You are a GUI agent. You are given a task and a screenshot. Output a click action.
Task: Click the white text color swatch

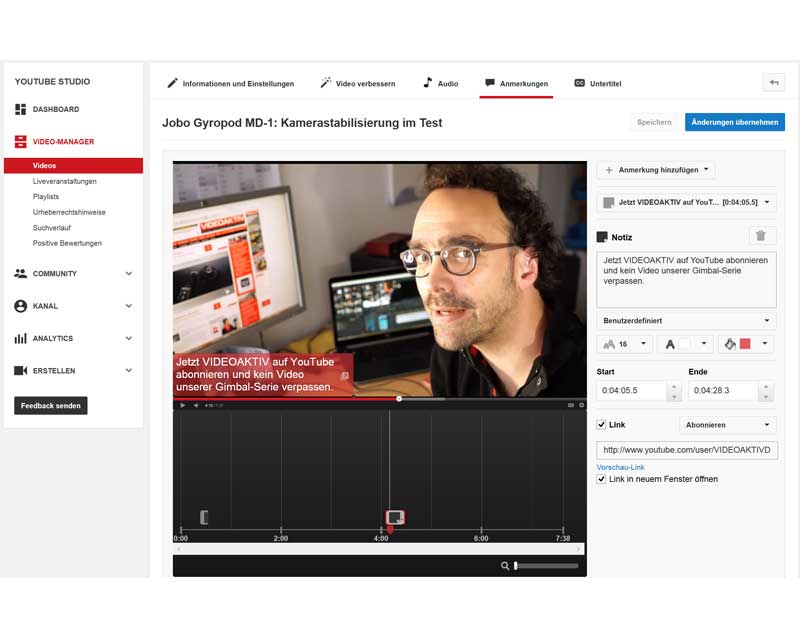pyautogui.click(x=684, y=344)
